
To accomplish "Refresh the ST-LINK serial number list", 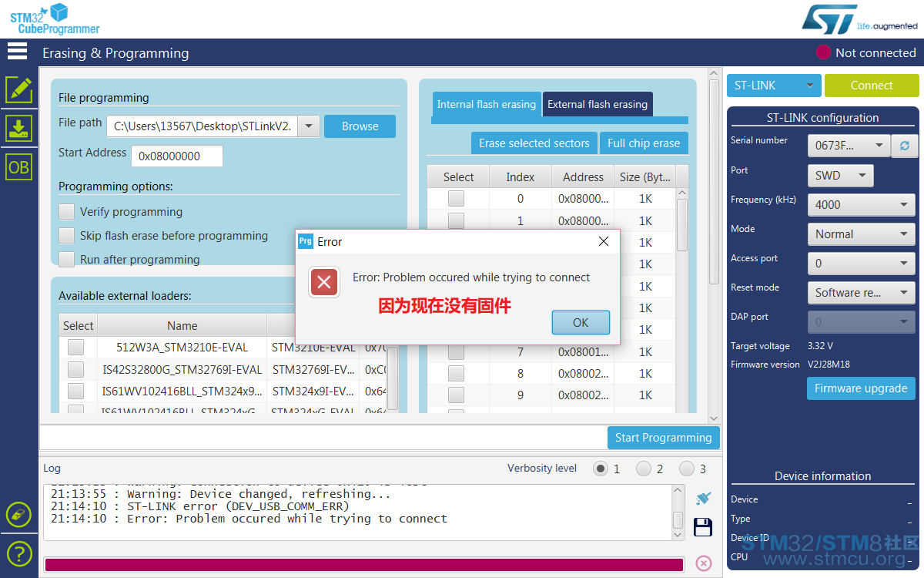I will [x=905, y=146].
